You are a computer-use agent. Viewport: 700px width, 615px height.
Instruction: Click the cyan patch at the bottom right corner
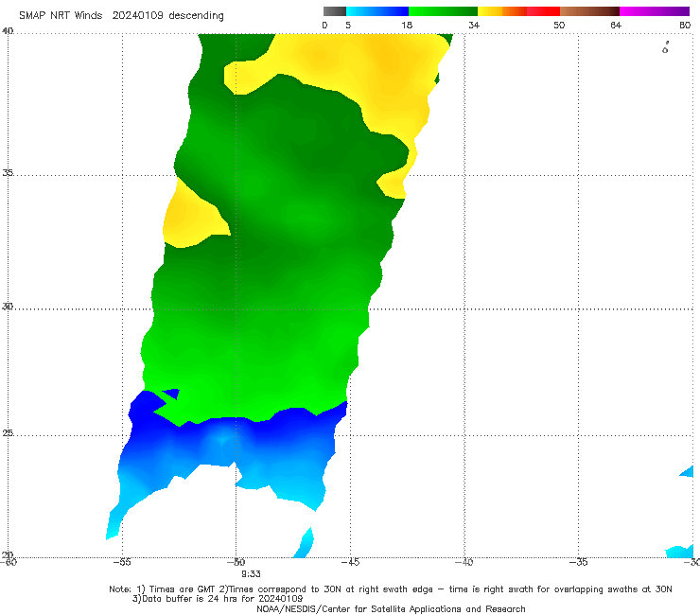(x=680, y=552)
